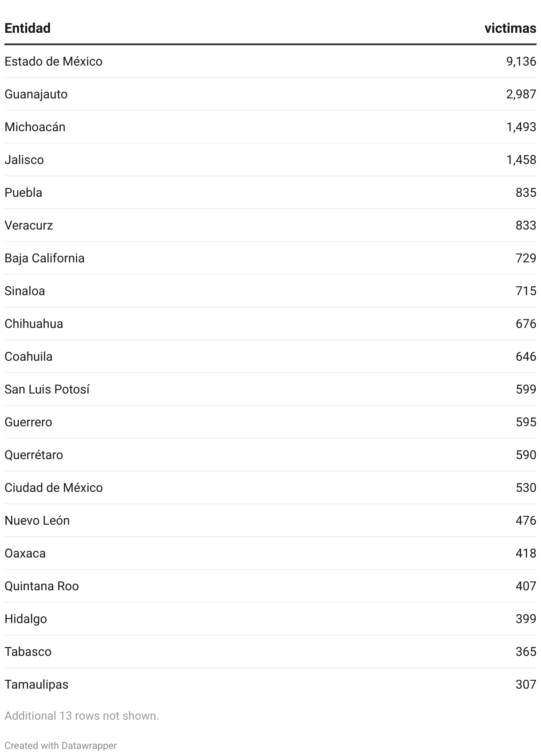Click the Puebla value 835

coord(526,192)
